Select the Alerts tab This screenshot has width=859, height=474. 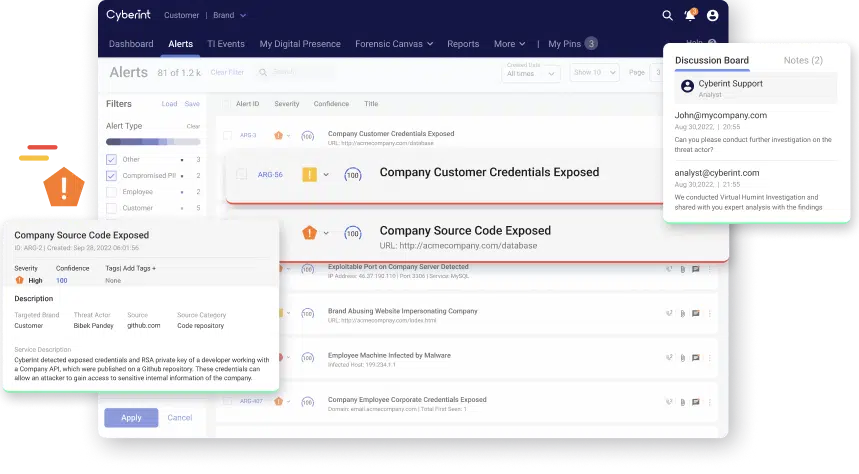tap(180, 44)
